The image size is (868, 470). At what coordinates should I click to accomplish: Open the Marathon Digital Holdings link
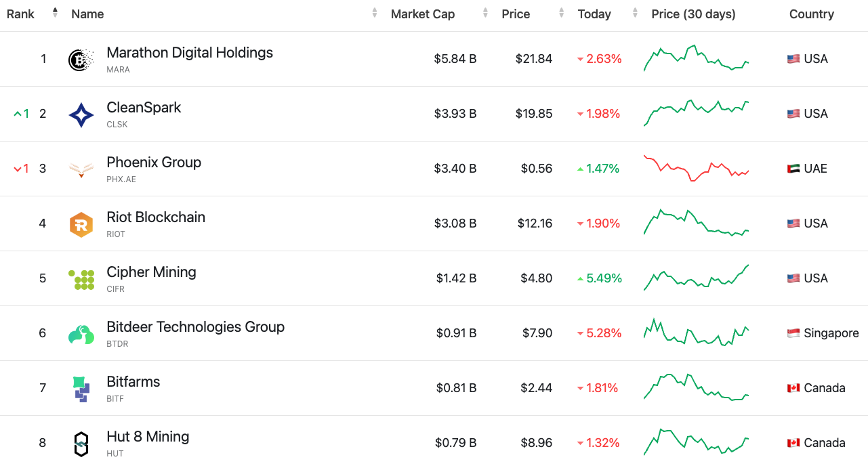tap(190, 53)
